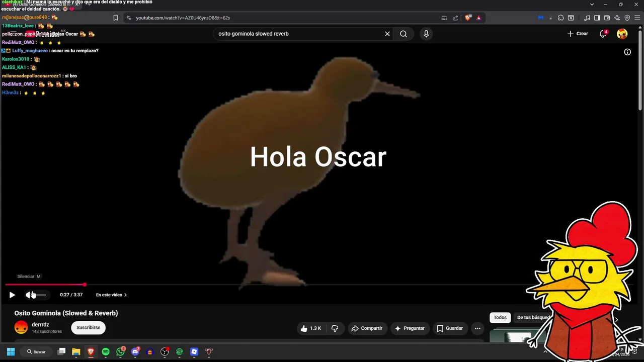Open Brave Rewards triangle icon
Image resolution: width=644 pixels, height=362 pixels.
point(478,18)
